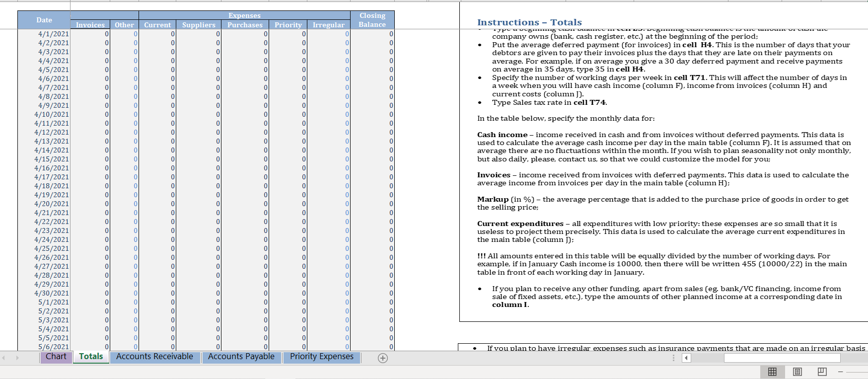Select the 4/10/2021 date cell
The height and width of the screenshot is (379, 868).
(44, 114)
